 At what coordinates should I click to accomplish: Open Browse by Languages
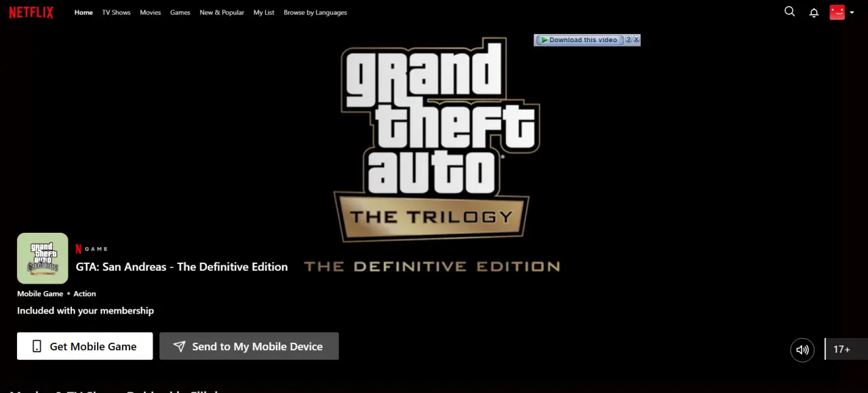tap(315, 12)
